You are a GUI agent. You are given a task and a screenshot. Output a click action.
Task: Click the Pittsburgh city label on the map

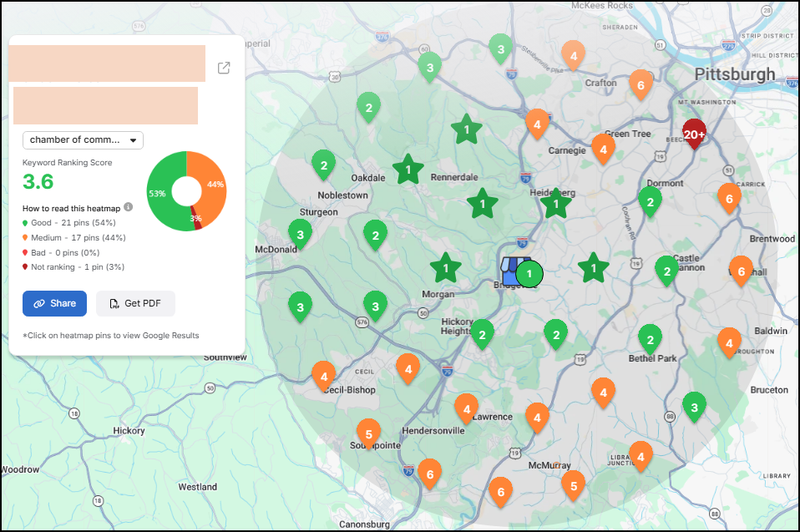[x=735, y=75]
